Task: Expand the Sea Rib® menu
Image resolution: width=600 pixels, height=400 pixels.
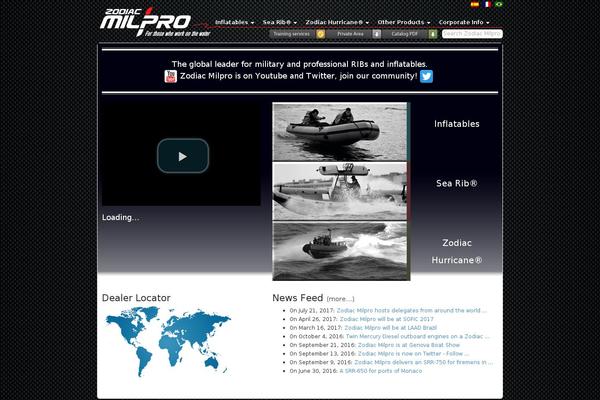Action: [280, 22]
